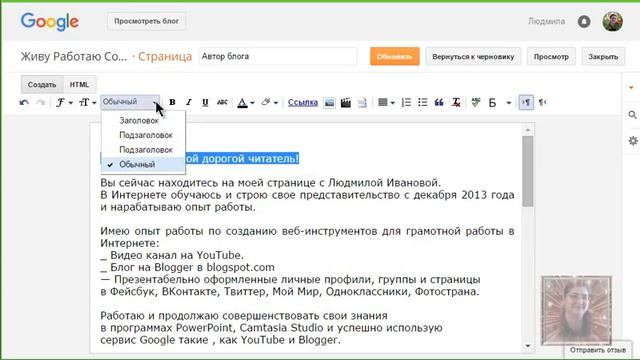Set right-to-left text direction
Screen dimensions: 640x360
(542, 102)
